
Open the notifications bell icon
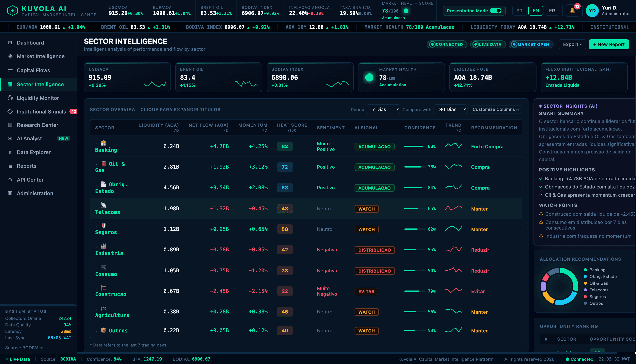point(572,11)
